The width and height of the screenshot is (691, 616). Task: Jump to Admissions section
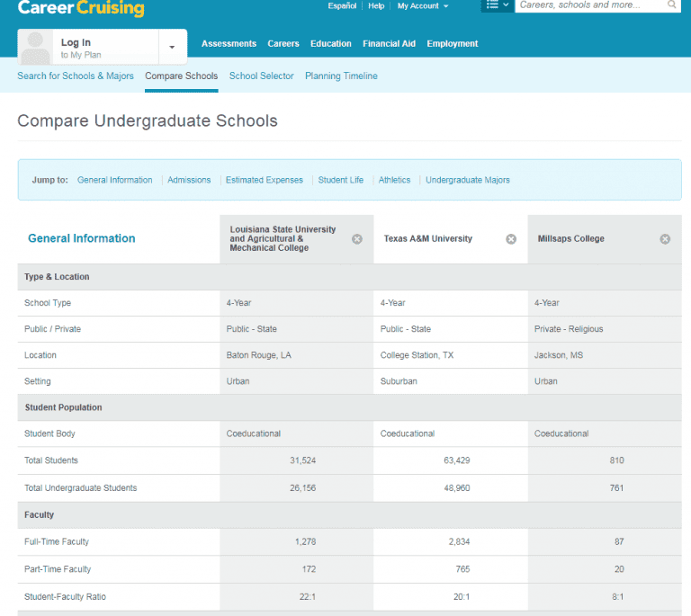pos(189,180)
